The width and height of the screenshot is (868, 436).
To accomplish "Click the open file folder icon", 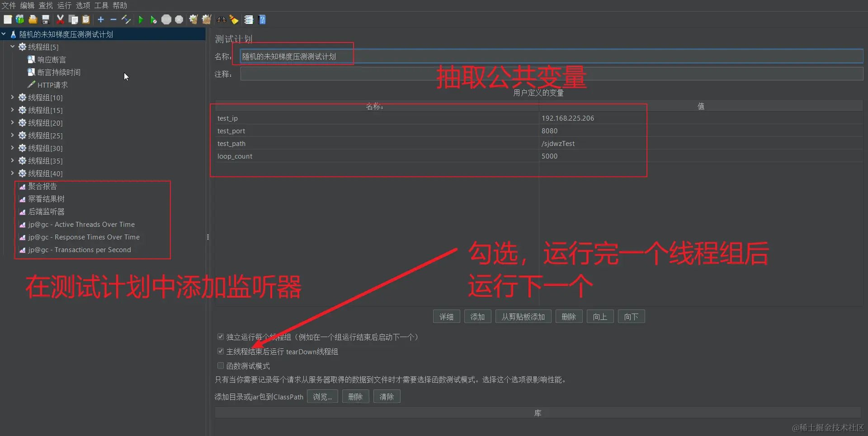I will [x=33, y=19].
